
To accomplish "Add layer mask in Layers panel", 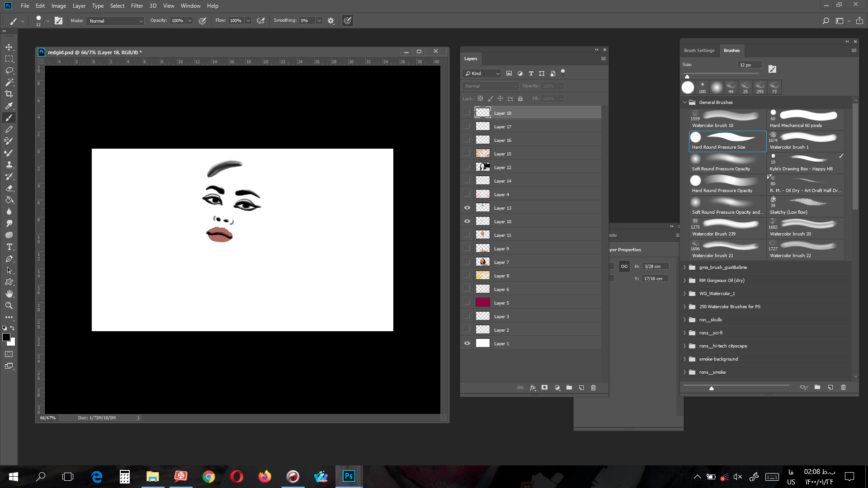I will point(545,388).
